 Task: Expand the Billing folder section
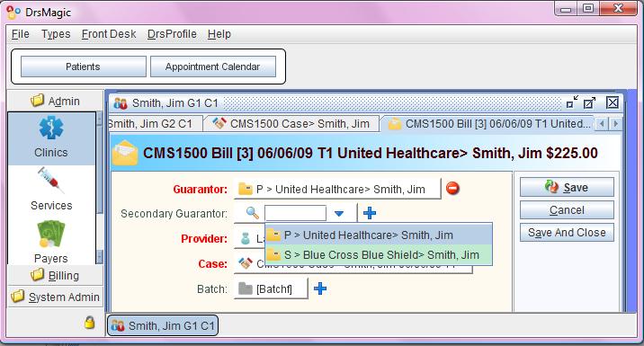55,275
